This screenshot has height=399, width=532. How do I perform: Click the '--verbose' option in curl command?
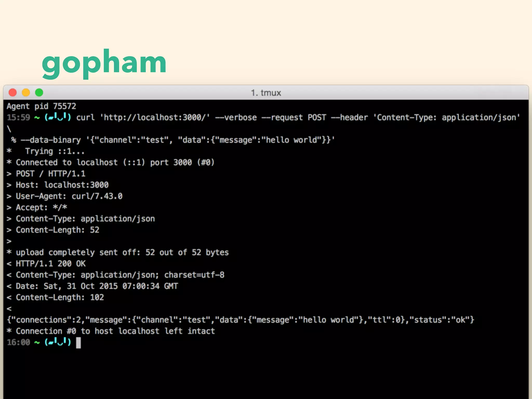pyautogui.click(x=236, y=117)
